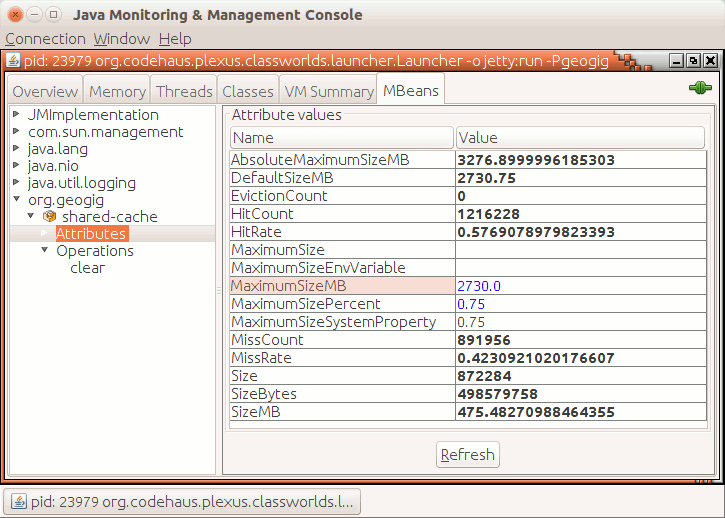Expand the java.util.logging tree node

tap(16, 182)
